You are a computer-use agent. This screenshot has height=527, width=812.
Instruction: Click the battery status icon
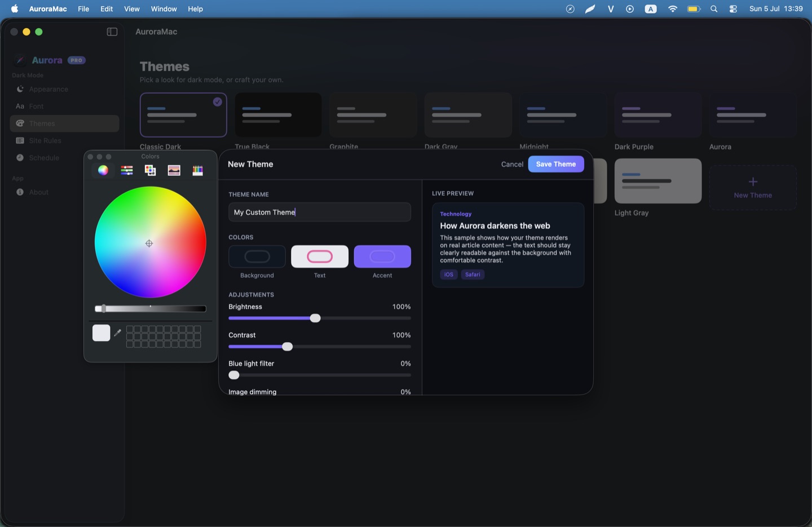(x=694, y=9)
